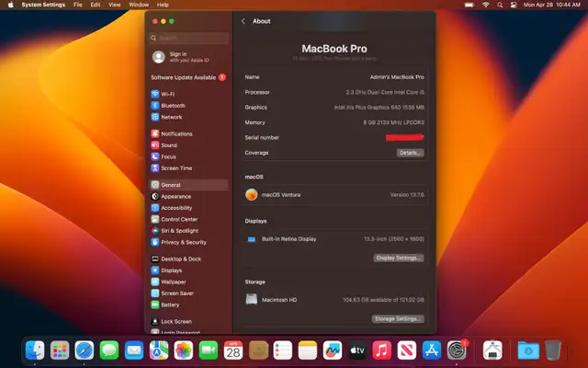
Task: Open Software Update Available notice
Action: pyautogui.click(x=188, y=77)
